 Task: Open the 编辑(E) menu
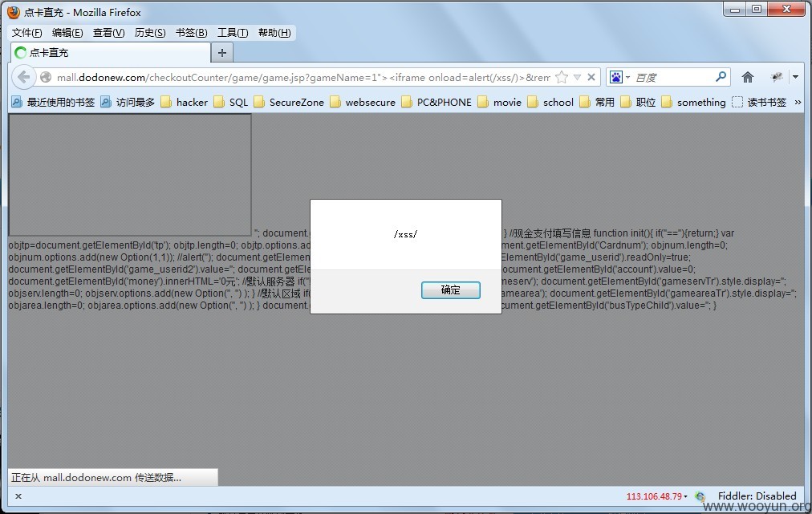pyautogui.click(x=67, y=33)
